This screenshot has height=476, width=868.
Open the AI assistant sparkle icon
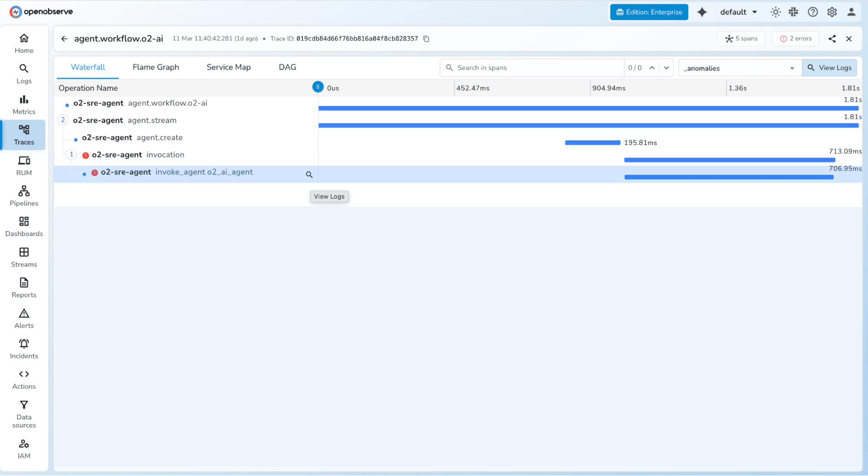click(702, 12)
